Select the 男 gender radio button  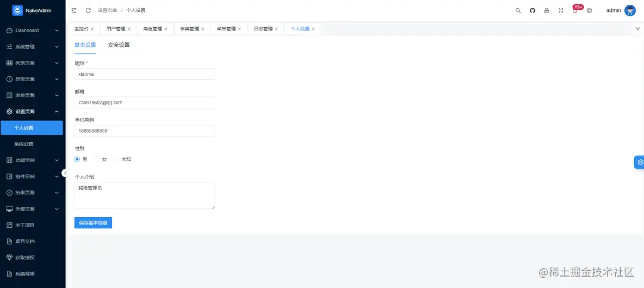(77, 159)
